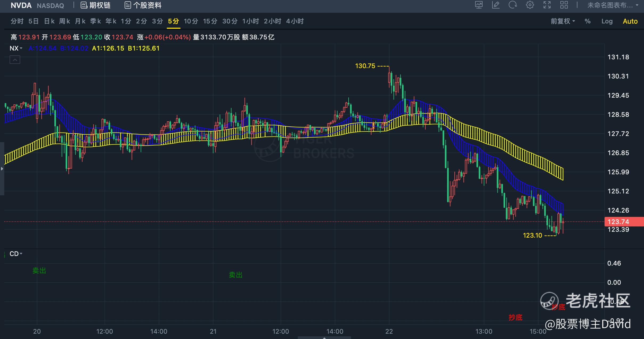Select the 季k quarterly candlestick tab
This screenshot has height=339, width=644.
tap(96, 21)
